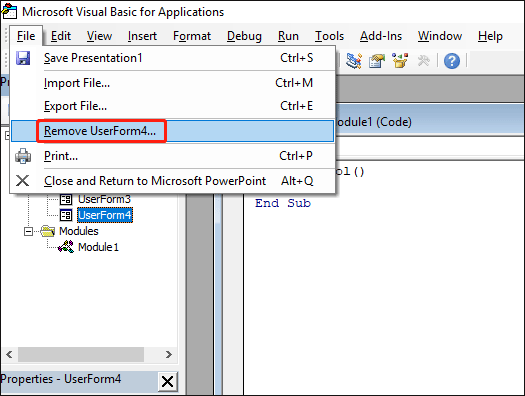This screenshot has width=525, height=396.
Task: Select Import File... menu entry
Action: click(173, 83)
